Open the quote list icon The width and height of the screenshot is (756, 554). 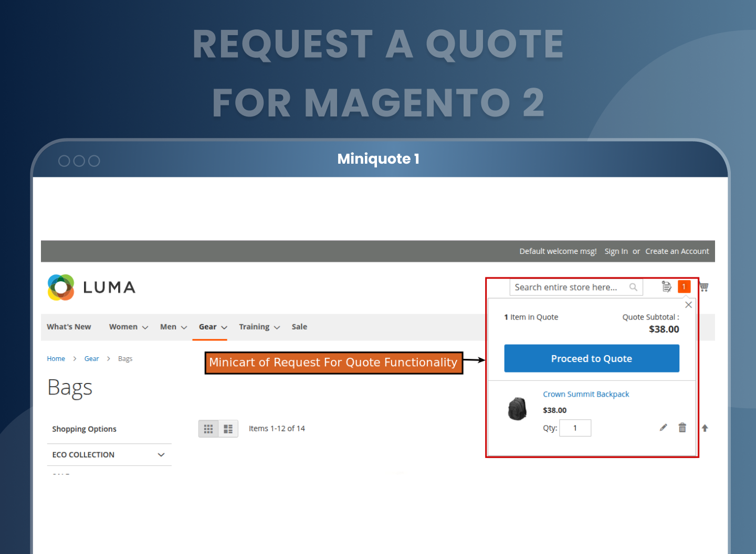tap(666, 286)
